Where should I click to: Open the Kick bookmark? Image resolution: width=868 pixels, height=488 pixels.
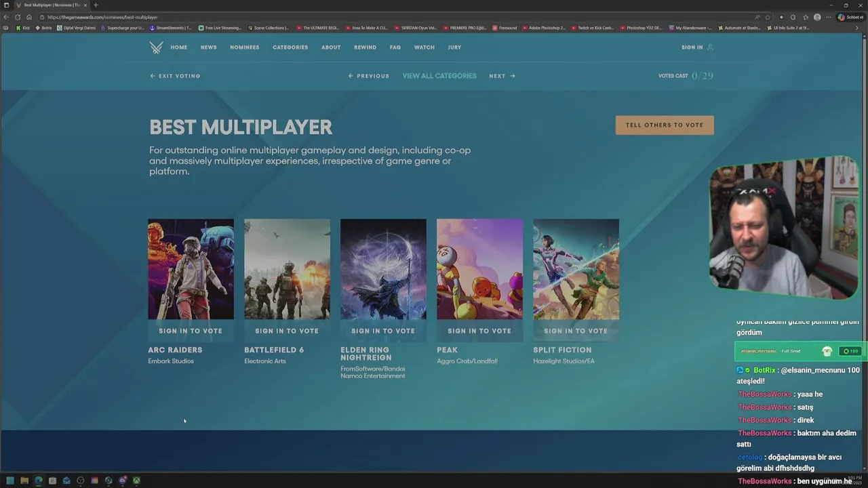(x=23, y=28)
